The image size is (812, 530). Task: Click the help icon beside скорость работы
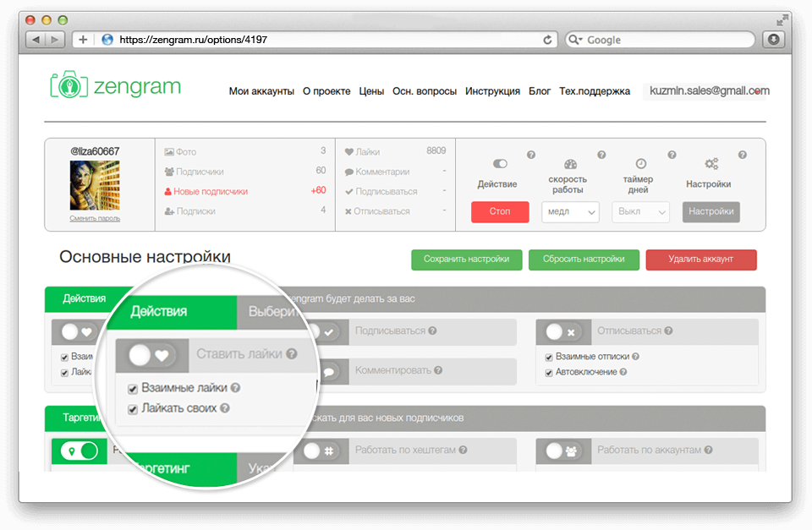pyautogui.click(x=601, y=155)
